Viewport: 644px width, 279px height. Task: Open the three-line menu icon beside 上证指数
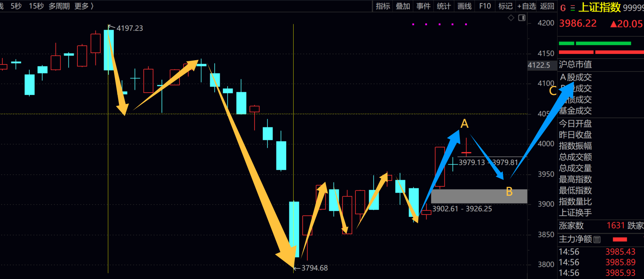[572, 8]
